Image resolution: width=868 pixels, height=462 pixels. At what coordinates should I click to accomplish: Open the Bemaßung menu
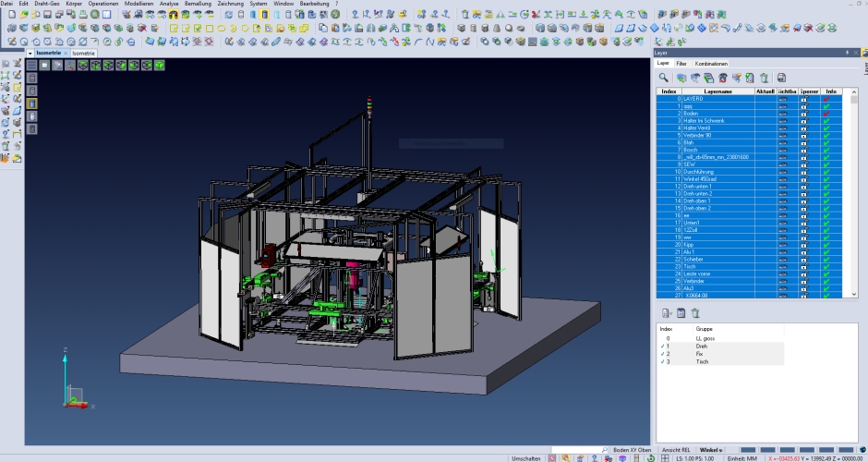[x=199, y=4]
